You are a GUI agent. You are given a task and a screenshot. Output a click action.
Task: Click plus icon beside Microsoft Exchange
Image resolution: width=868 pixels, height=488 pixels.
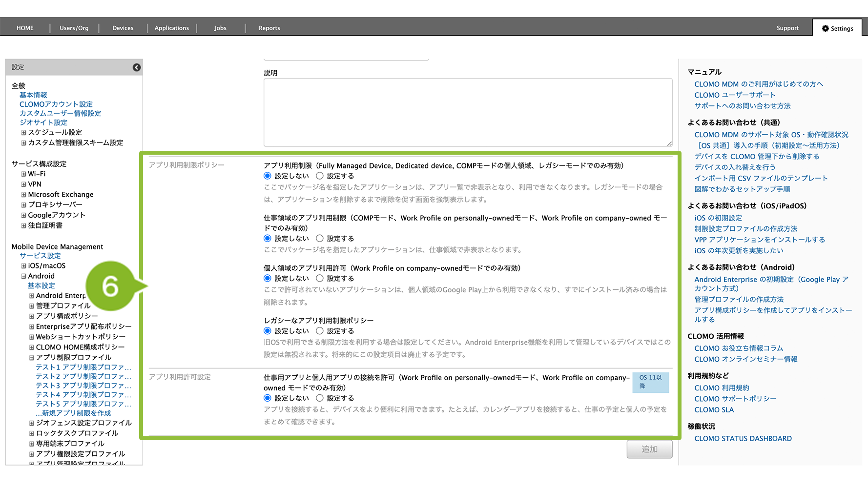click(x=23, y=195)
